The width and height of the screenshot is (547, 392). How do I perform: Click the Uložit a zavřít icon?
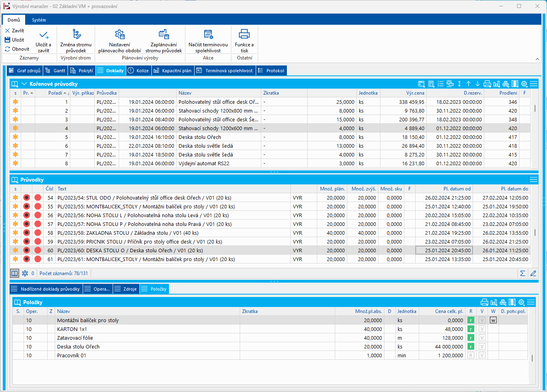(44, 35)
